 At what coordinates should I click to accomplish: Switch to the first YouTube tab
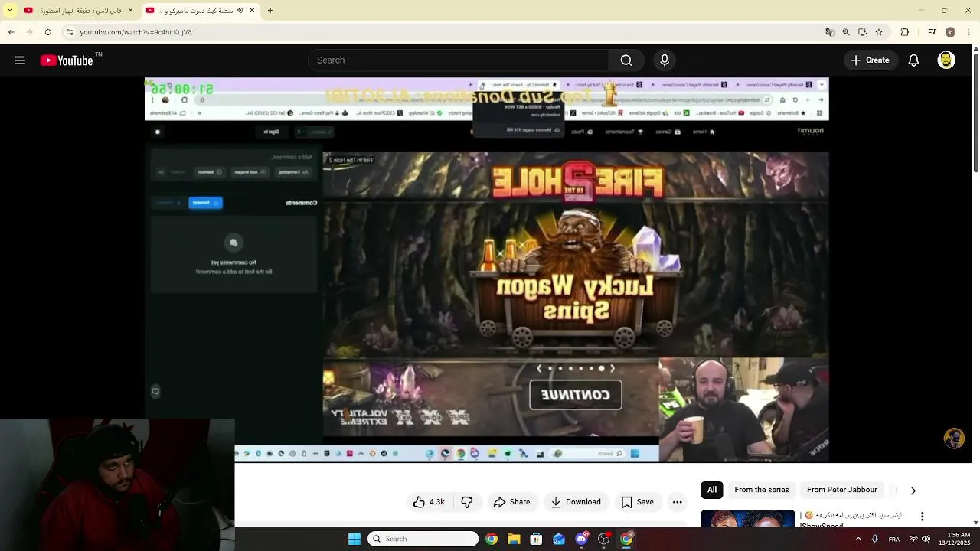[x=80, y=10]
